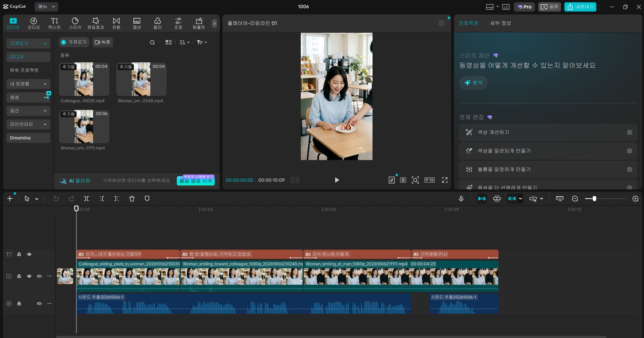
Task: Click the zoom out timeline icon
Action: 575,199
